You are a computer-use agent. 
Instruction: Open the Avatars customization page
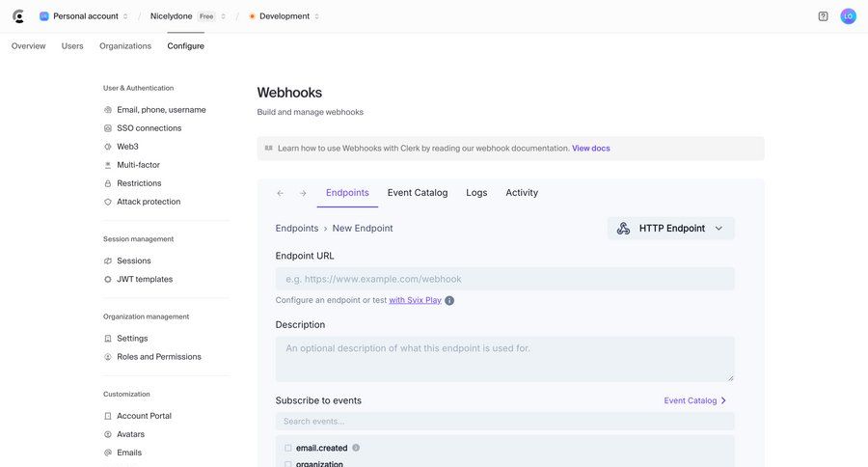[x=130, y=434]
